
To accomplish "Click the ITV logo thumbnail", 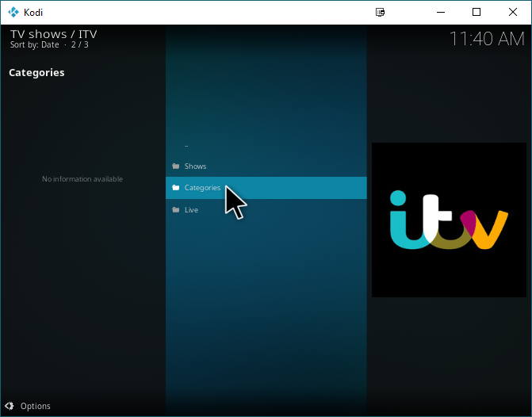I will click(449, 220).
